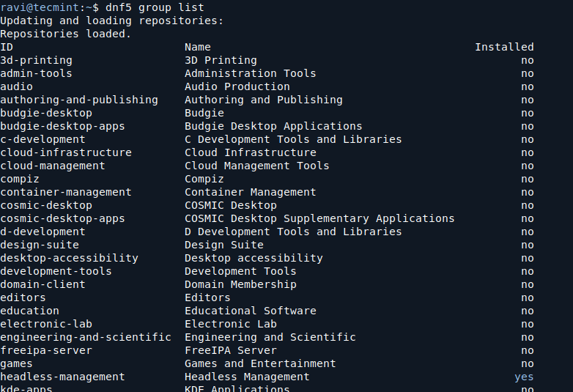This screenshot has height=392, width=573.
Task: Click the 'Installed' column header
Action: pyautogui.click(x=504, y=47)
